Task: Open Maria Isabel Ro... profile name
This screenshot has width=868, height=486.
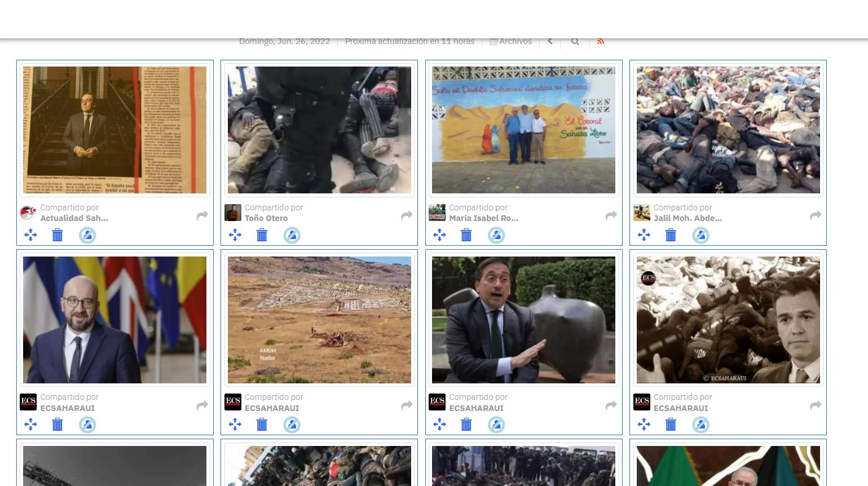Action: tap(483, 218)
